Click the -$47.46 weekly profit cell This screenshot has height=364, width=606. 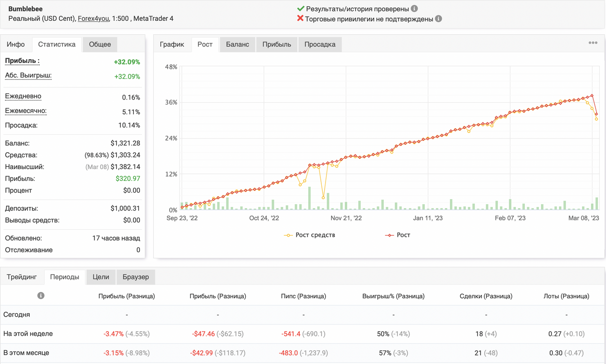pos(203,334)
